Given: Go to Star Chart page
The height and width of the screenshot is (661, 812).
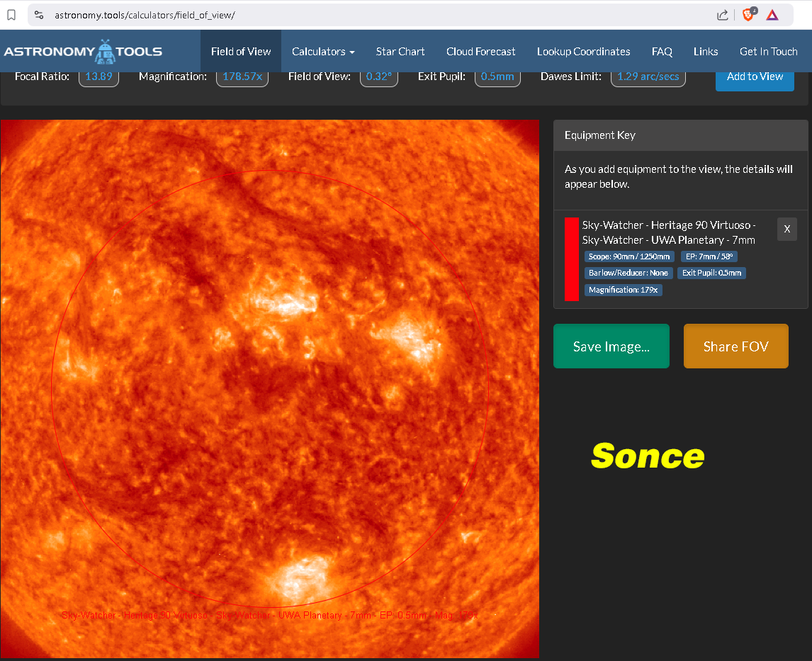Looking at the screenshot, I should (x=400, y=51).
